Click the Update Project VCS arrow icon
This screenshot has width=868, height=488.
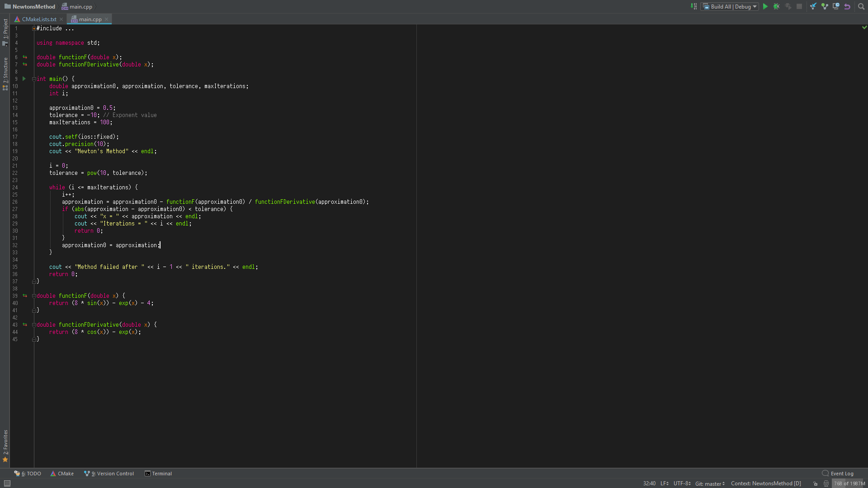pos(813,6)
